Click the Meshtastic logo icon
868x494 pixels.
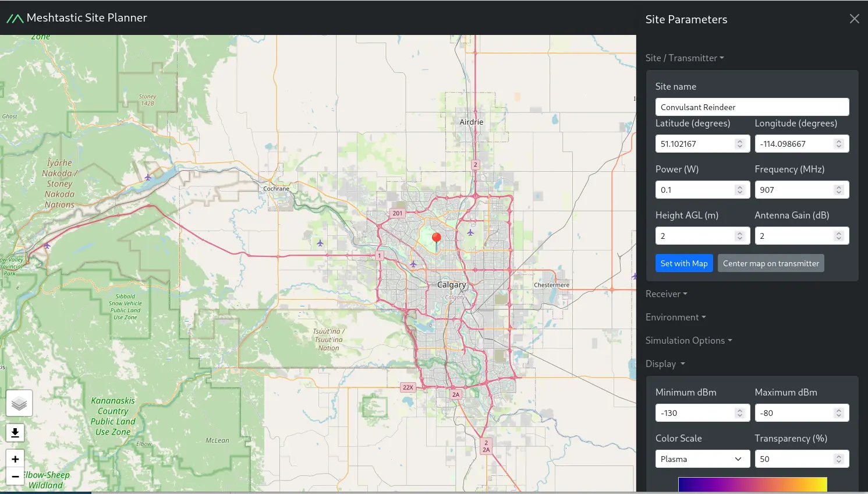pyautogui.click(x=15, y=18)
